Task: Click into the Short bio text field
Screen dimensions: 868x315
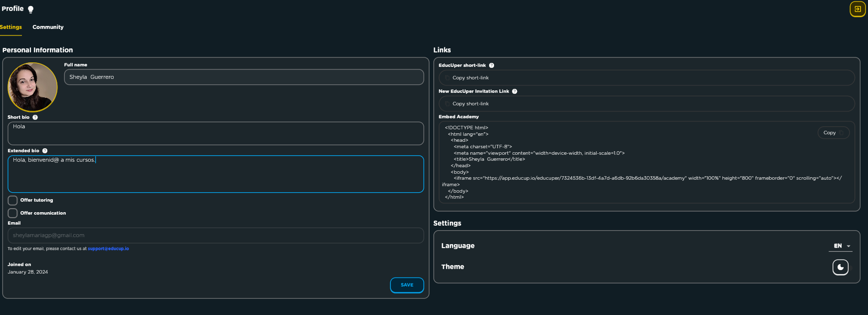Action: (x=215, y=133)
